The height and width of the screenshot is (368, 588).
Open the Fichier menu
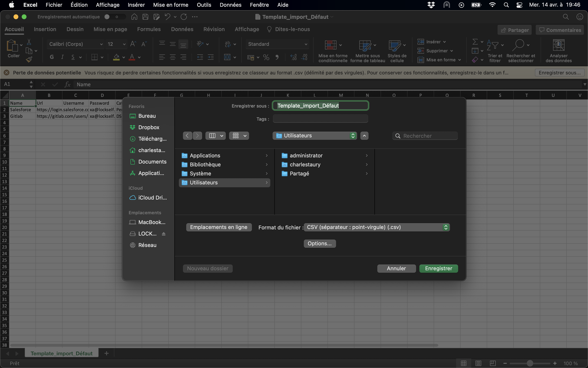coord(54,5)
